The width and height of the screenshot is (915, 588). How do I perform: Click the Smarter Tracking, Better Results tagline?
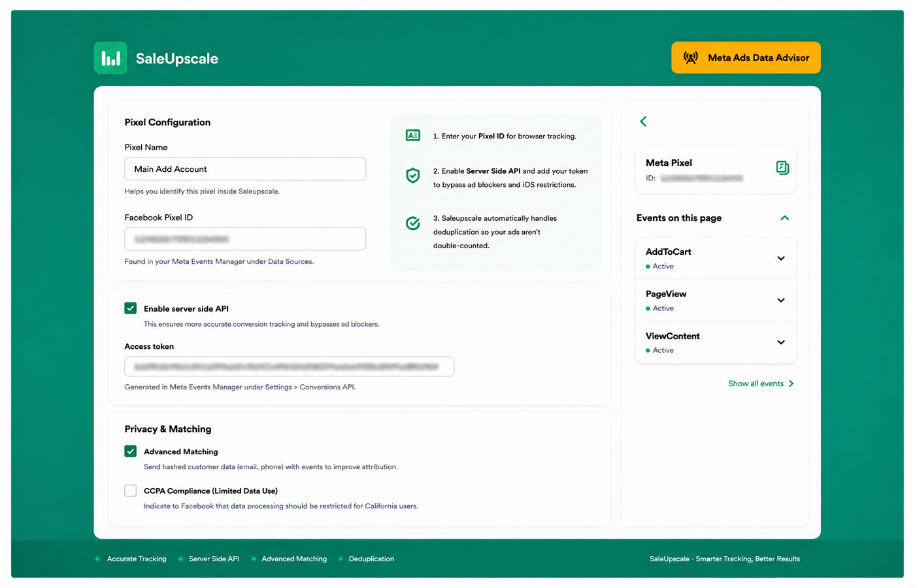coord(748,559)
